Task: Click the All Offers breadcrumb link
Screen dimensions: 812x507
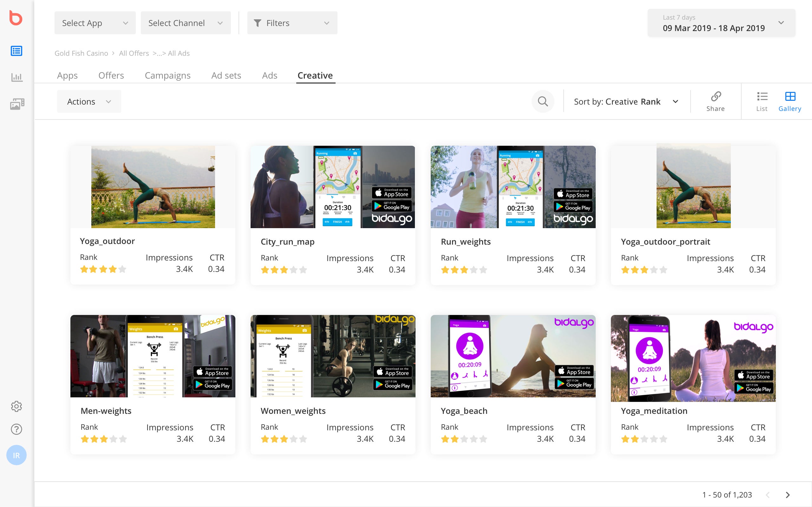Action: 134,53
